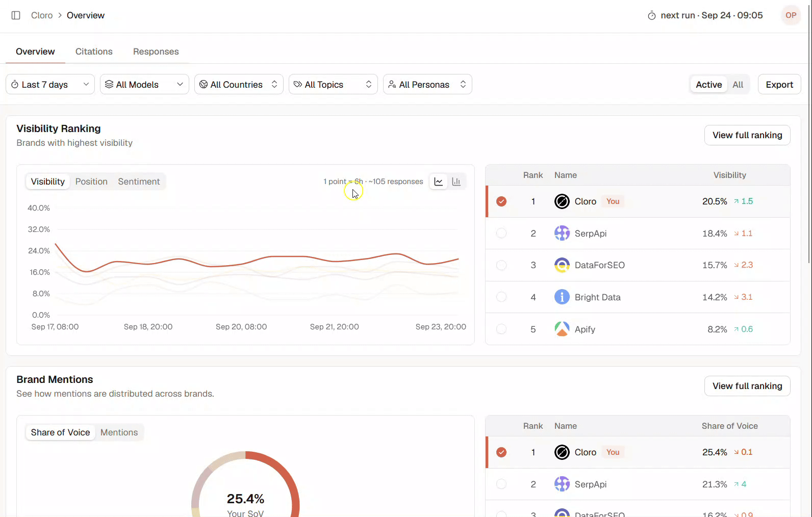Click the person icon in All Personas filter
This screenshot has height=517, width=812.
coord(392,85)
